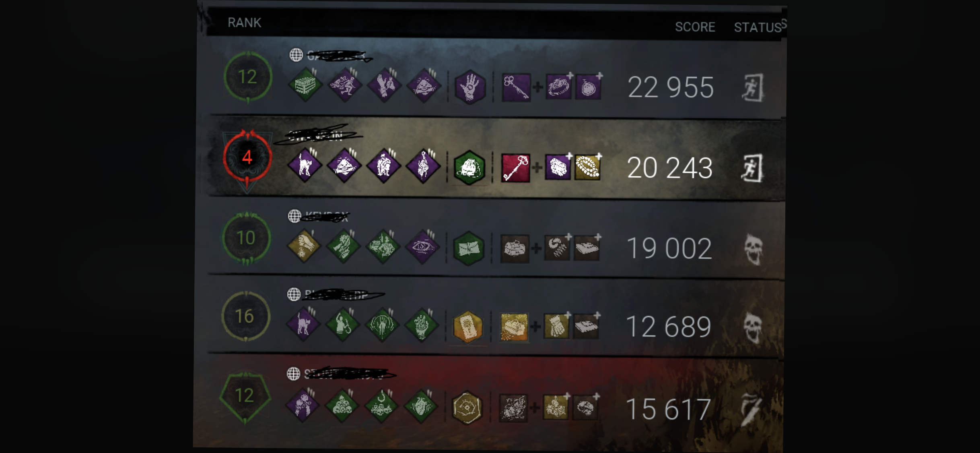Select the purple hand offering icon

coord(469,87)
